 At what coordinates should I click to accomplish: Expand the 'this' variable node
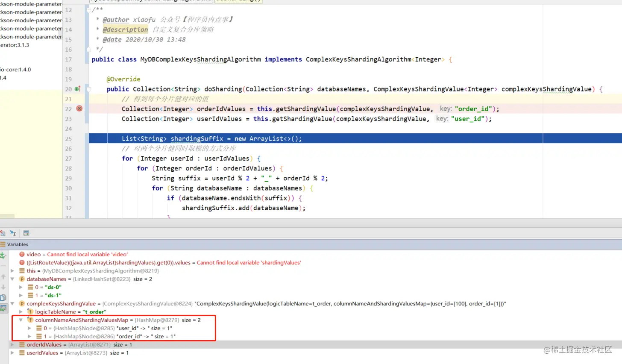12,271
